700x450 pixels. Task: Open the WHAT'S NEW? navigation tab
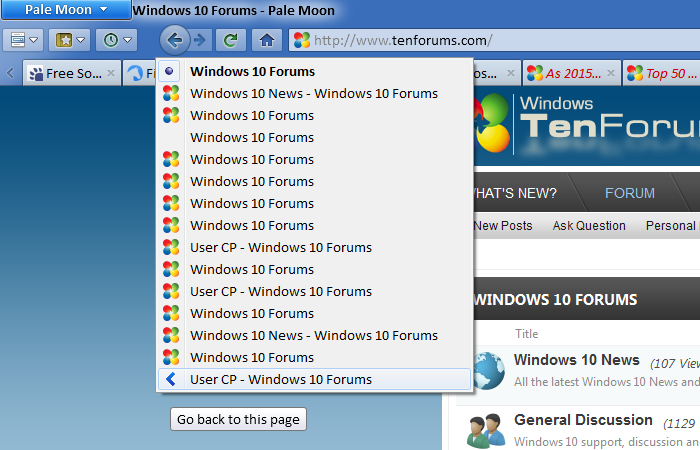tap(516, 193)
